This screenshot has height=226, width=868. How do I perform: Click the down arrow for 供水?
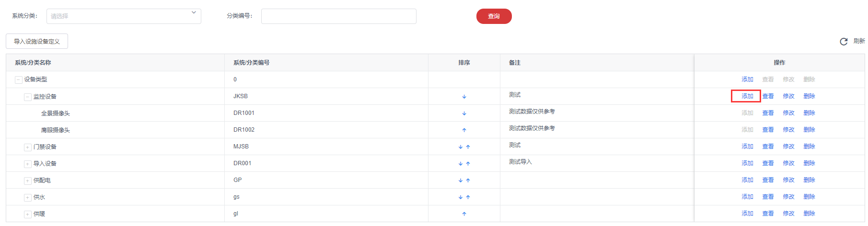point(460,197)
